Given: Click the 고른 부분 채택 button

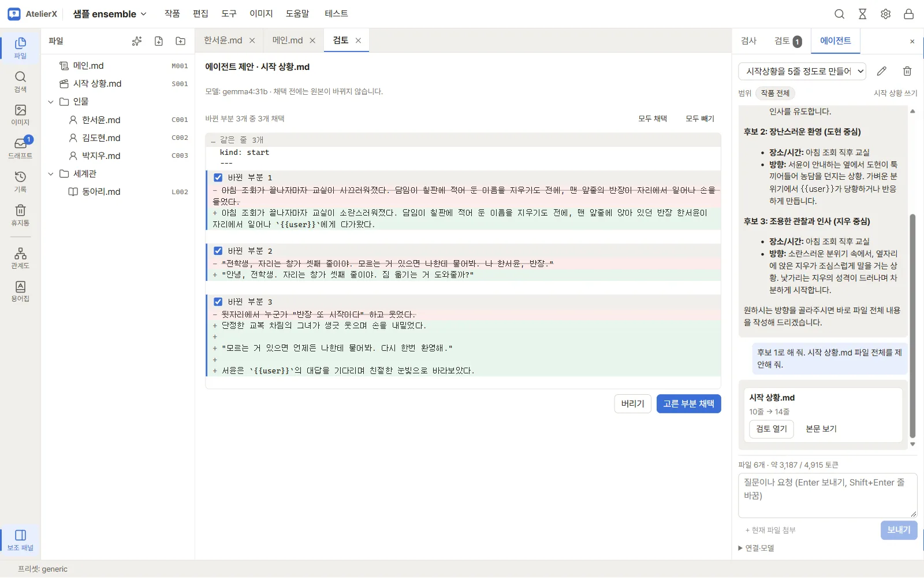Looking at the screenshot, I should (x=688, y=404).
